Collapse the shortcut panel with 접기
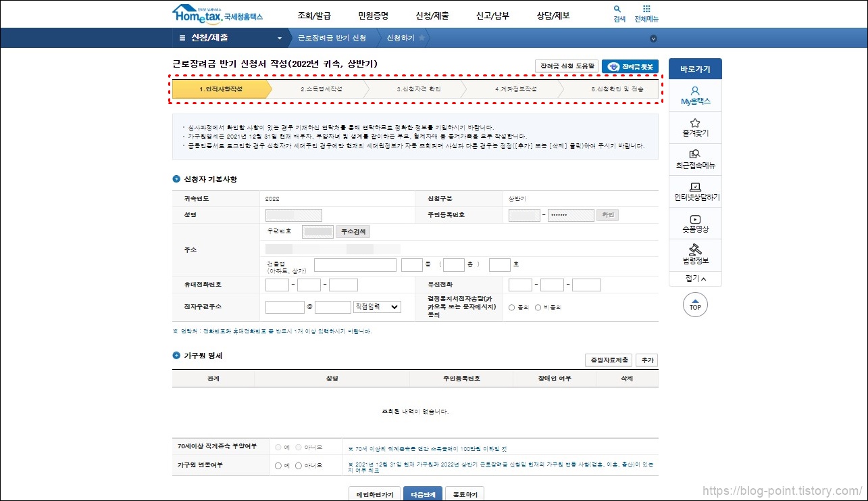 coord(695,279)
